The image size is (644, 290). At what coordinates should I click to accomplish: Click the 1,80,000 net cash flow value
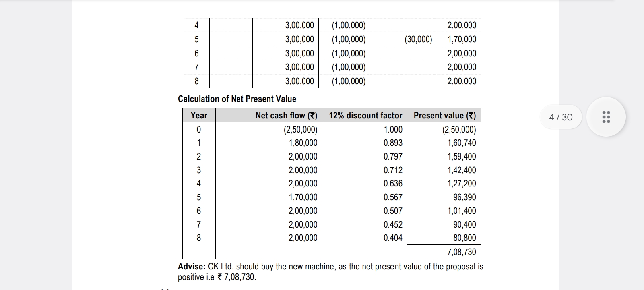click(x=303, y=143)
